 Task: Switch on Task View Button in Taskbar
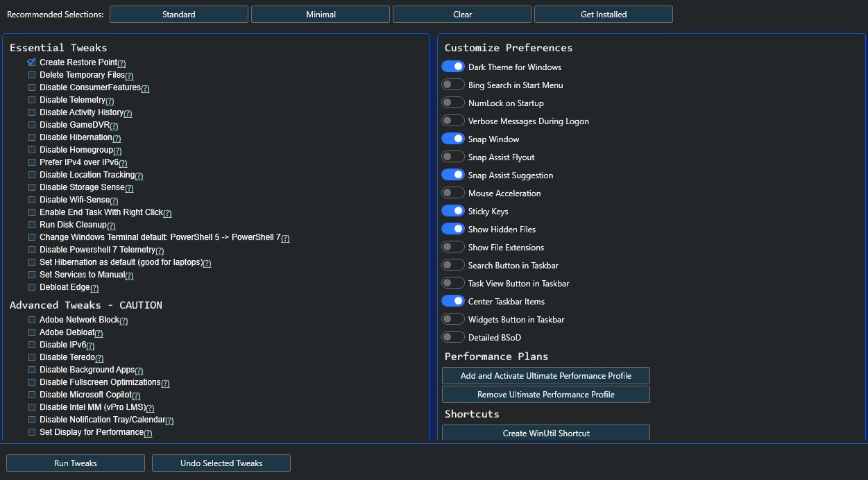pos(453,283)
